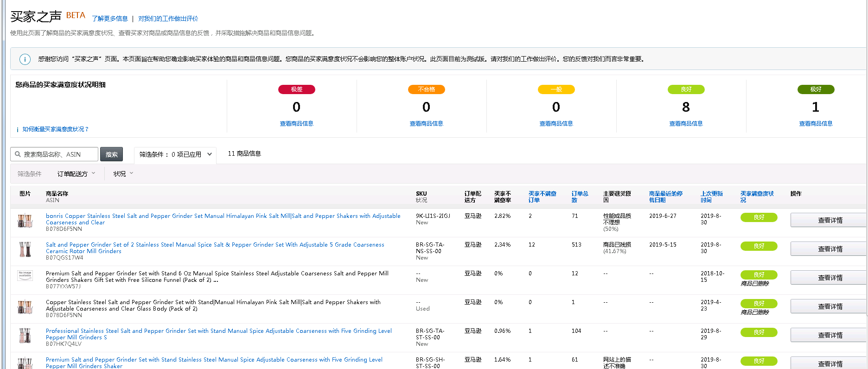Open 对我们的工作做出评价 link
Viewport: 868px width, 369px height.
point(168,19)
